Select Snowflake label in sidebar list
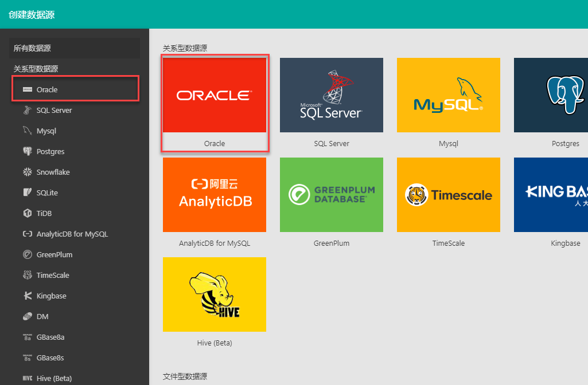The height and width of the screenshot is (385, 588). coord(53,172)
